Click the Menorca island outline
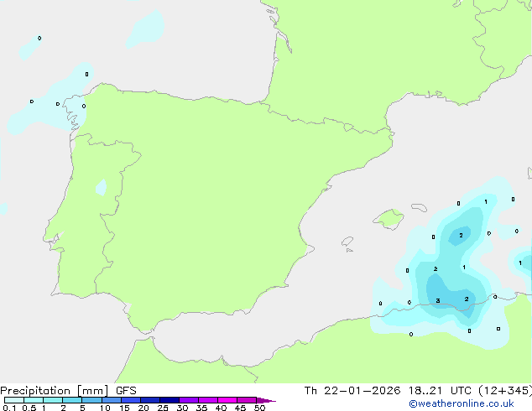The height and width of the screenshot is (411, 532). tap(419, 207)
